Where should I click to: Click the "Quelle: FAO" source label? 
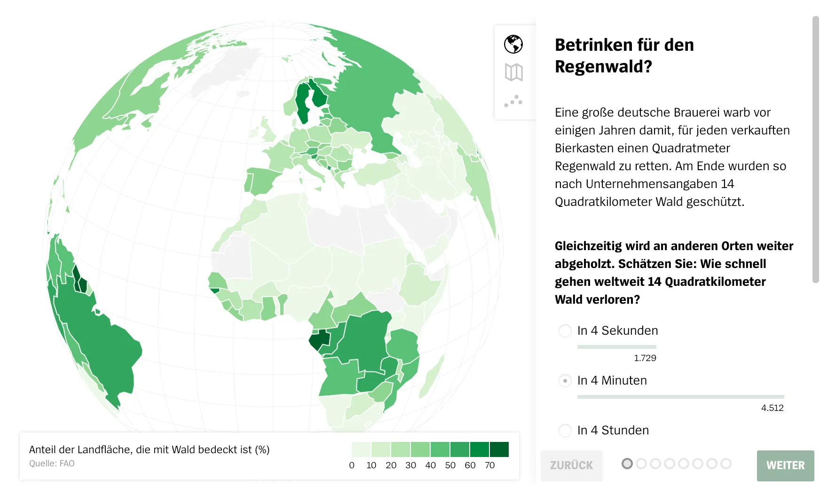(x=52, y=463)
